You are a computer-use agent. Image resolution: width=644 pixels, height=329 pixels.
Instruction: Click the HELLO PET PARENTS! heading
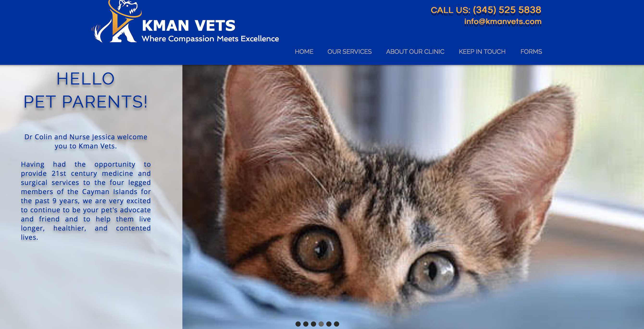point(86,91)
